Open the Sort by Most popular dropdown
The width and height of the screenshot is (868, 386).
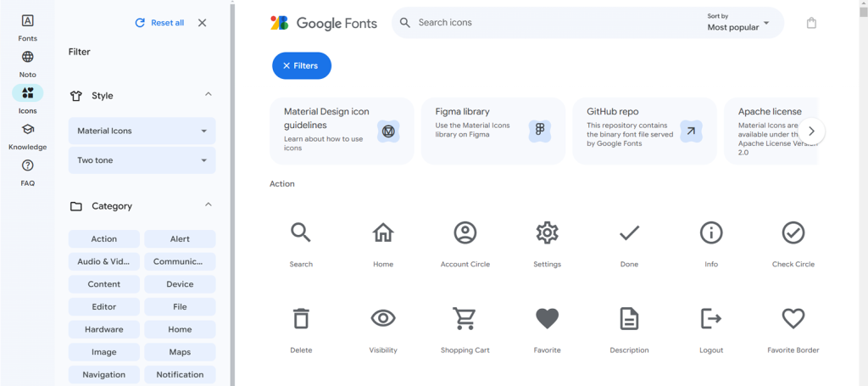738,23
